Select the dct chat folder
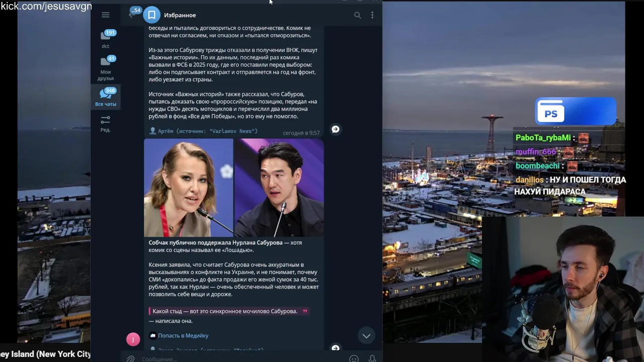Screen dimensions: 644x362 point(106,39)
